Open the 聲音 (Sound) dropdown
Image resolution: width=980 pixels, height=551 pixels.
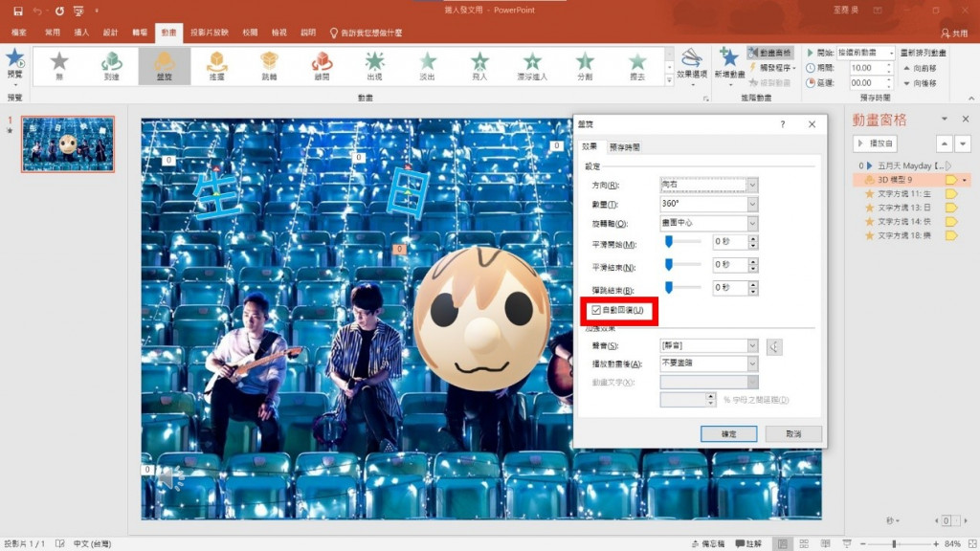(x=752, y=345)
